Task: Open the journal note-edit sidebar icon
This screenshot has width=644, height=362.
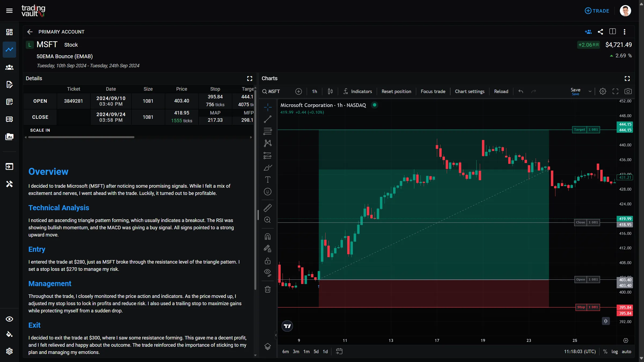Action: tap(9, 84)
